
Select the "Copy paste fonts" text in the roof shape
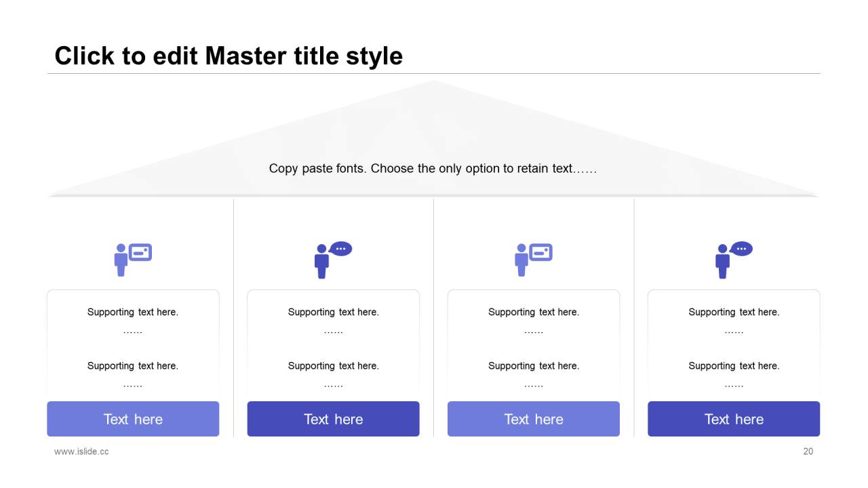pos(433,169)
